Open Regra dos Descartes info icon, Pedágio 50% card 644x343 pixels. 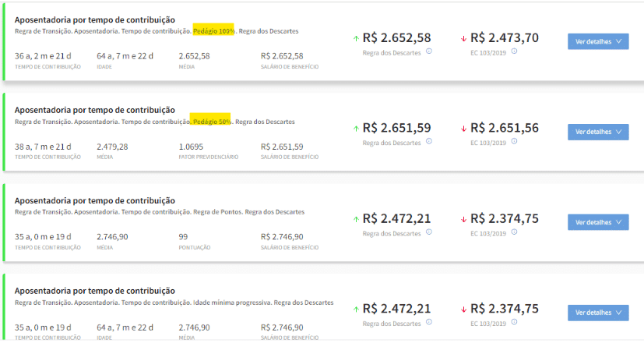pos(429,142)
